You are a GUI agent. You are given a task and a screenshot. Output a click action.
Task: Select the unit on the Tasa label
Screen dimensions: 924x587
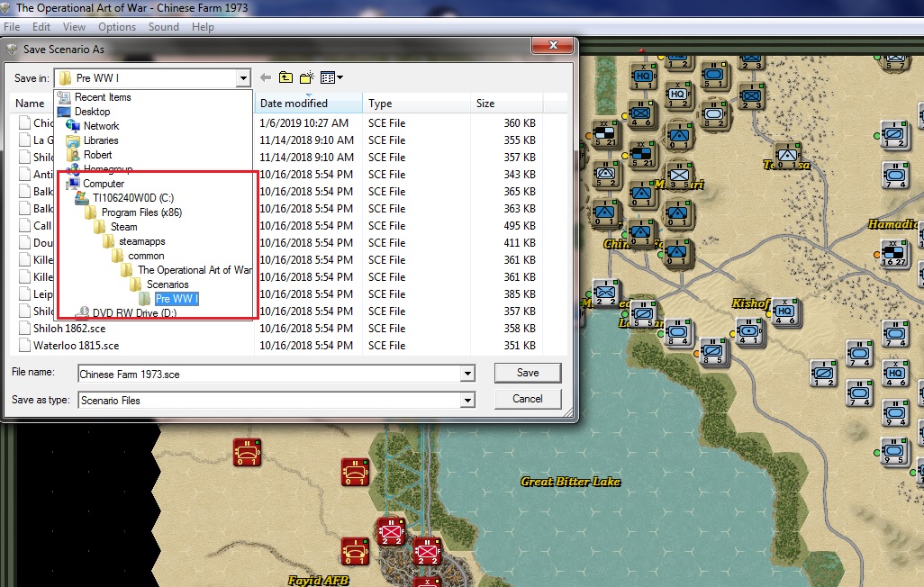click(x=787, y=157)
